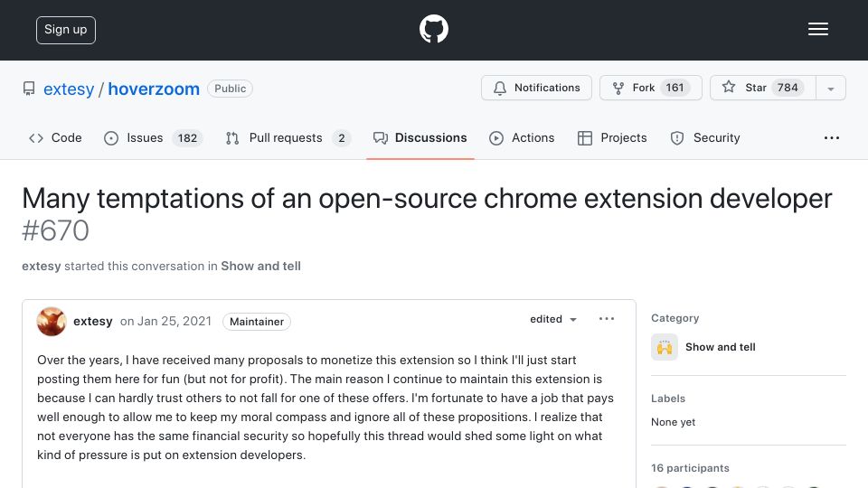
Task: Open the Show and tell link under title
Action: pyautogui.click(x=260, y=266)
